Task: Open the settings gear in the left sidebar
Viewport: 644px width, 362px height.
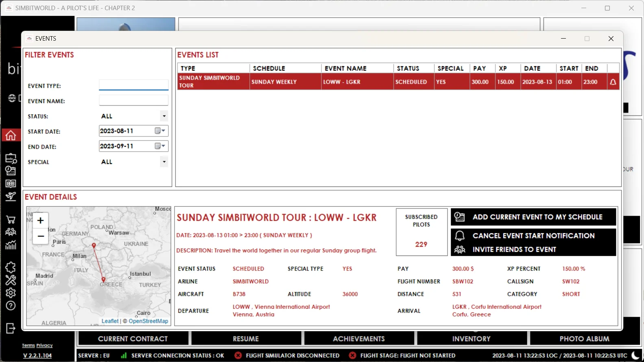Action: [11, 293]
